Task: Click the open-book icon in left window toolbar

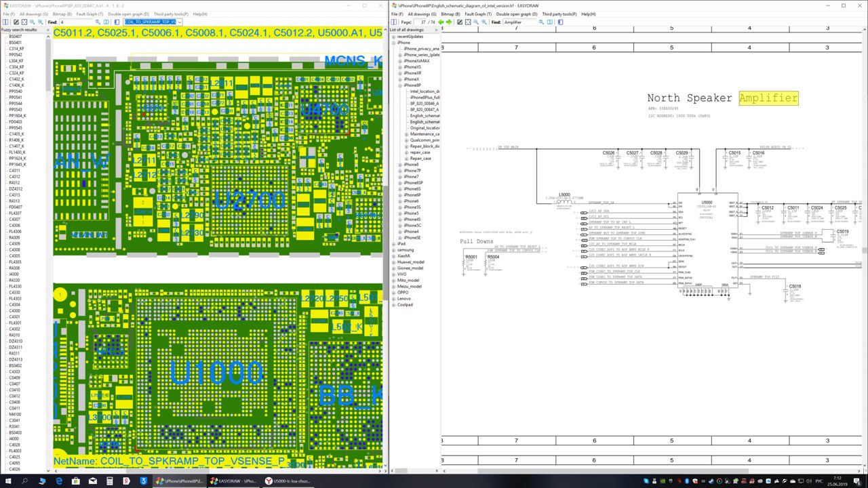Action: pyautogui.click(x=107, y=22)
